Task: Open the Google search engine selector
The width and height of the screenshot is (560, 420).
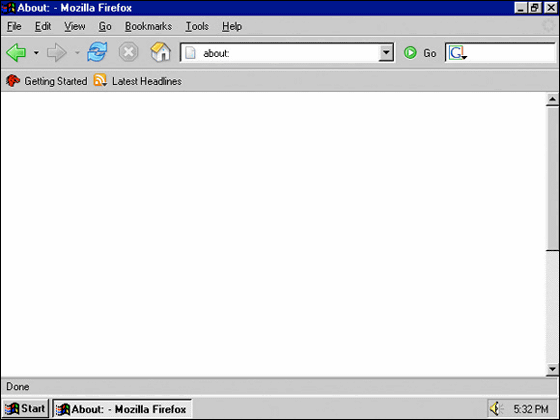Action: coord(458,53)
